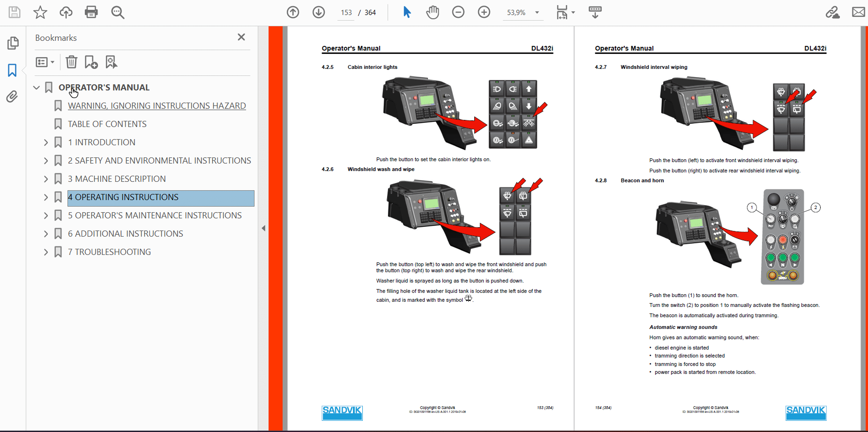Collapse the OPERATOR'S MANUAL bookmark
This screenshot has width=868, height=432.
tap(37, 88)
